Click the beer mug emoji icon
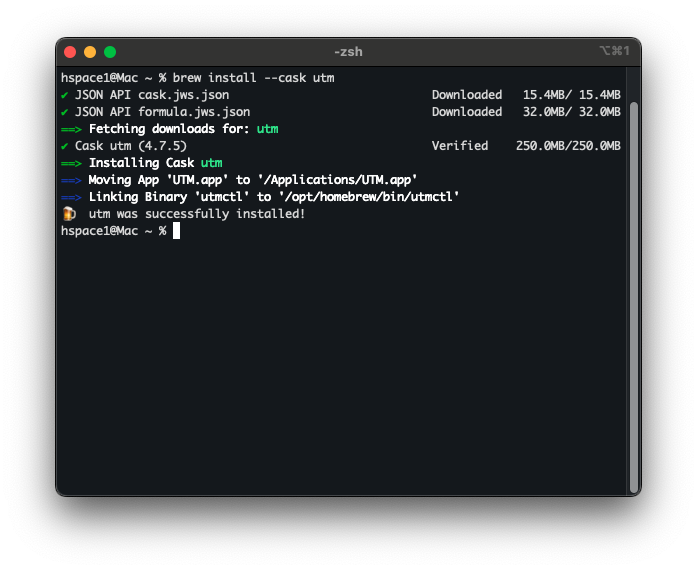697x570 pixels. 68,213
